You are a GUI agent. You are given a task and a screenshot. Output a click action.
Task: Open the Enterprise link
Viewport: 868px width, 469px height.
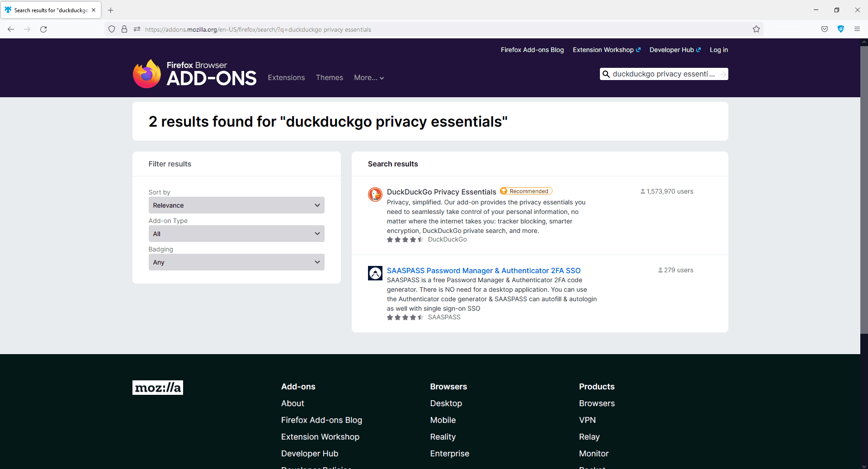click(450, 454)
